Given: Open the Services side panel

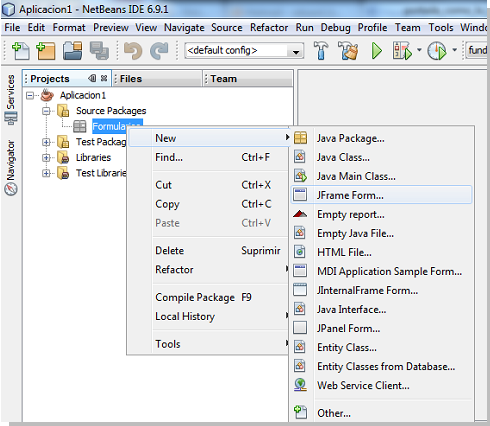Looking at the screenshot, I should pos(11,100).
